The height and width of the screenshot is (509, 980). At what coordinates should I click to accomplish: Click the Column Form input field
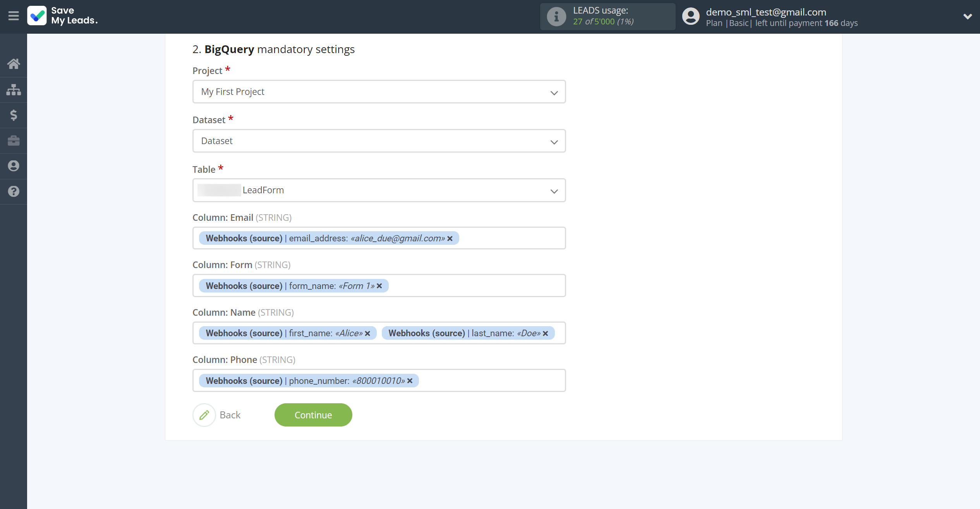(379, 286)
